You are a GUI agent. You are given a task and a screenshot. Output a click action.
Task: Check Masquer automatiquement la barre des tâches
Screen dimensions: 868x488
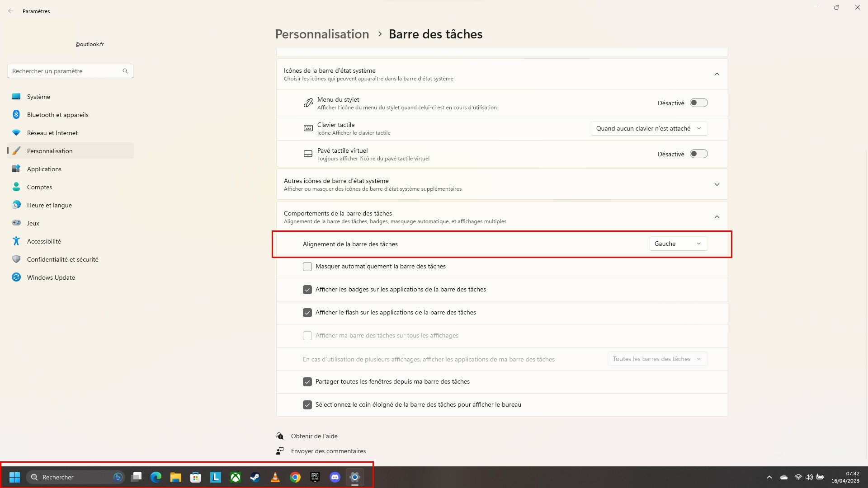(307, 267)
